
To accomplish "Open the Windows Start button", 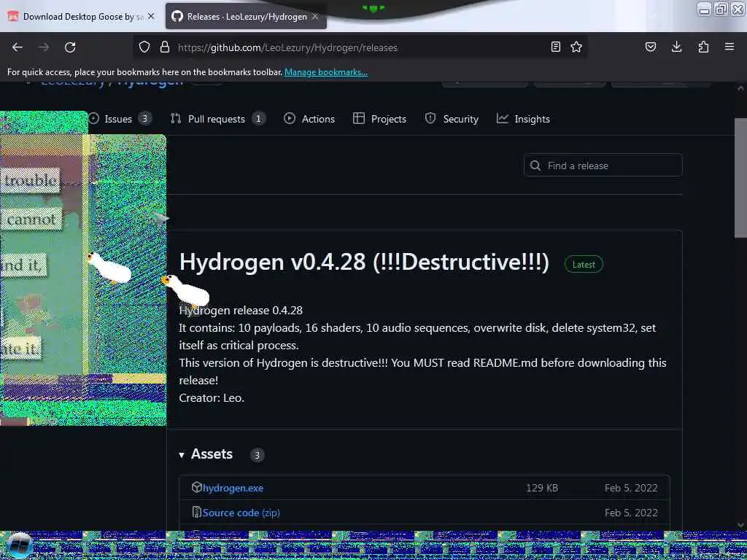I will (19, 545).
